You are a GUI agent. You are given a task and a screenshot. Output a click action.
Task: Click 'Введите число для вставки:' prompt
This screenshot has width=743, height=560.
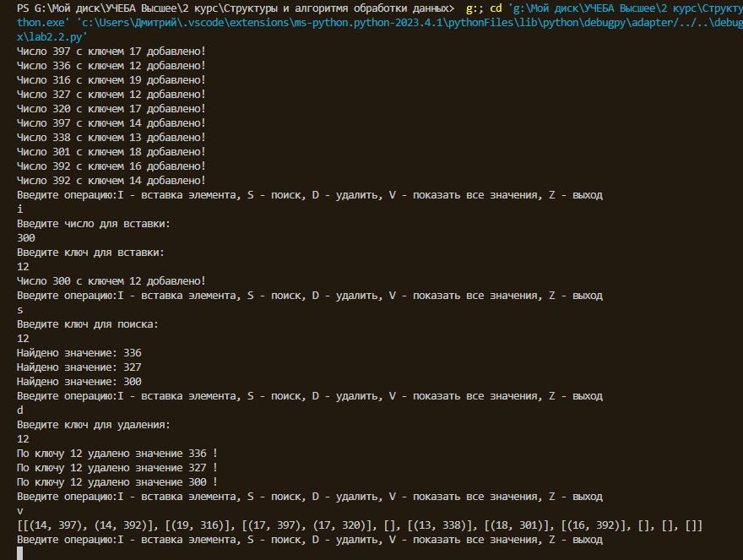(x=94, y=224)
